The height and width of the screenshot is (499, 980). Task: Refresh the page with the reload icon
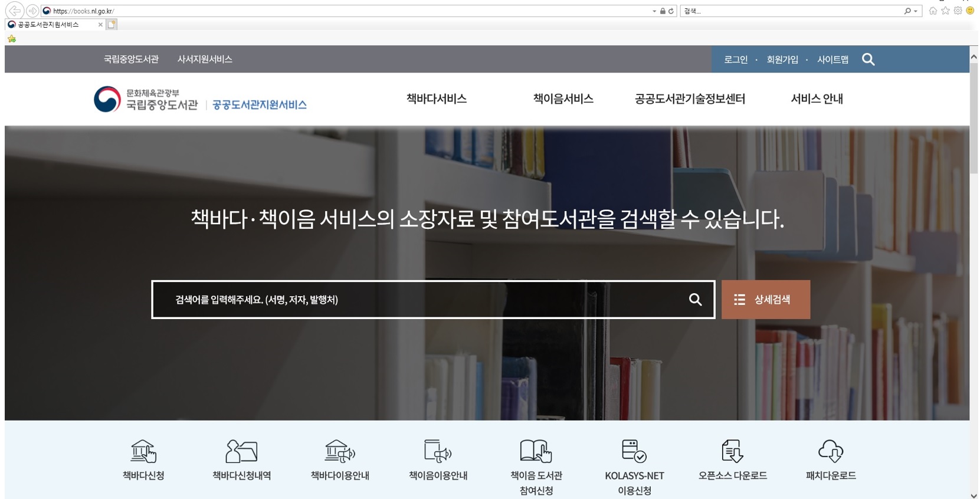click(x=671, y=11)
